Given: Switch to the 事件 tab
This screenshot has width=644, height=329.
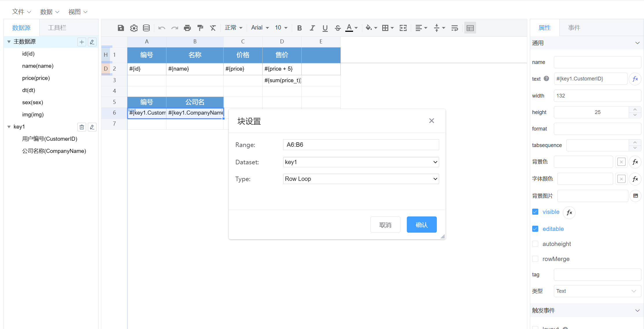Looking at the screenshot, I should tap(574, 28).
